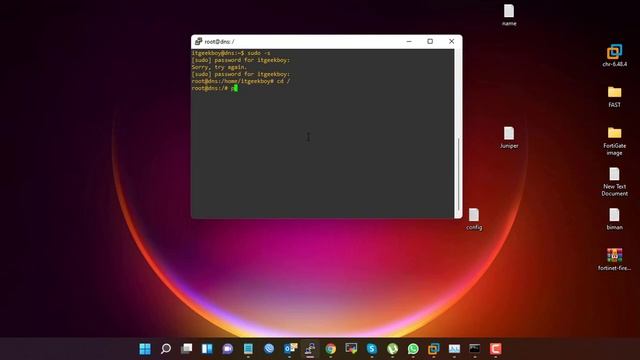This screenshot has width=640, height=360.
Task: Click the 'Sorry, try again.' terminal line
Action: point(219,67)
